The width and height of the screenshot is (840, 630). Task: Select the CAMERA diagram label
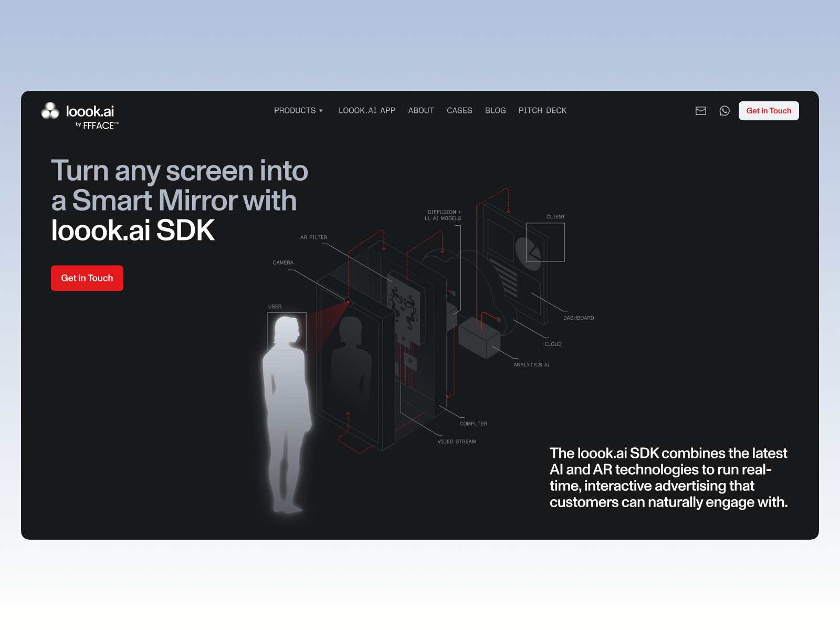(x=283, y=262)
